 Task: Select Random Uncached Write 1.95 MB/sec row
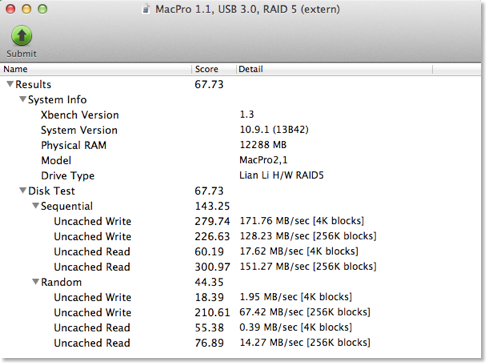240,297
